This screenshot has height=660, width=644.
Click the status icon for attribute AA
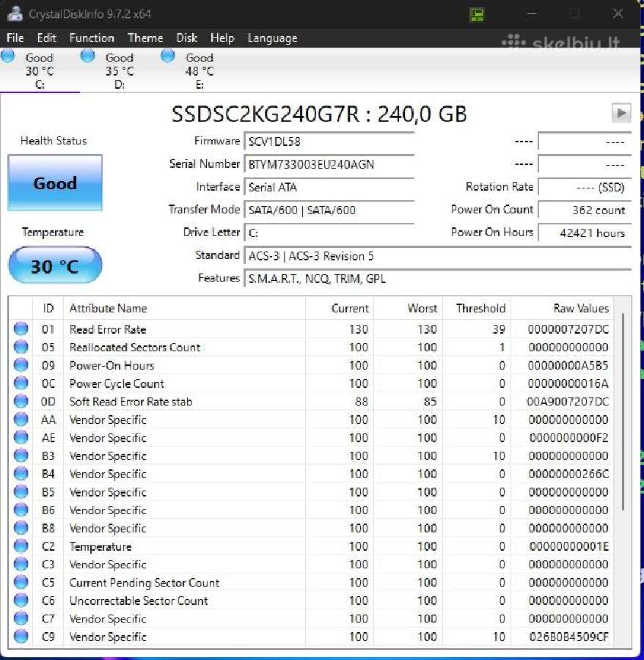tap(21, 419)
